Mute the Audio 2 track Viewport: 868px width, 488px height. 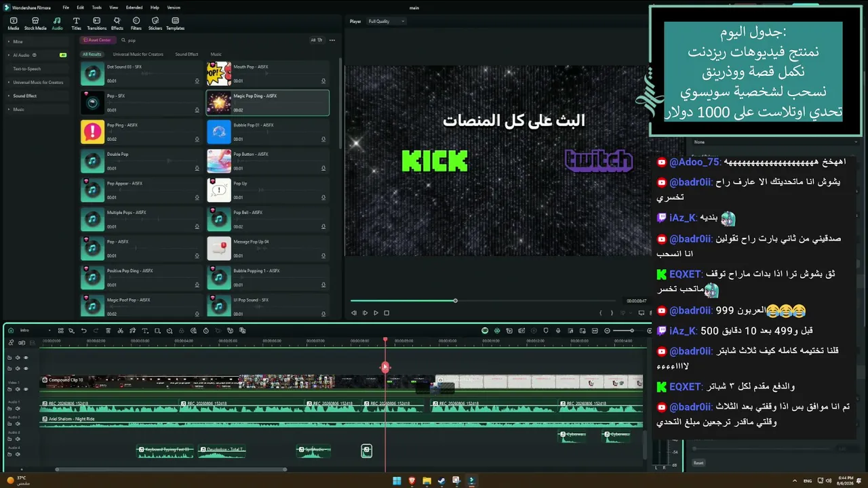pyautogui.click(x=18, y=424)
